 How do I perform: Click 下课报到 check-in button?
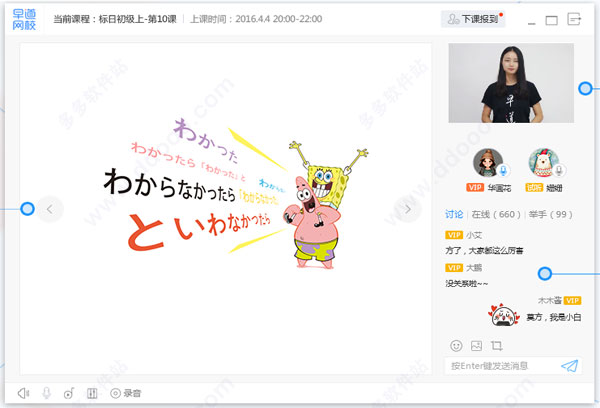[x=474, y=19]
